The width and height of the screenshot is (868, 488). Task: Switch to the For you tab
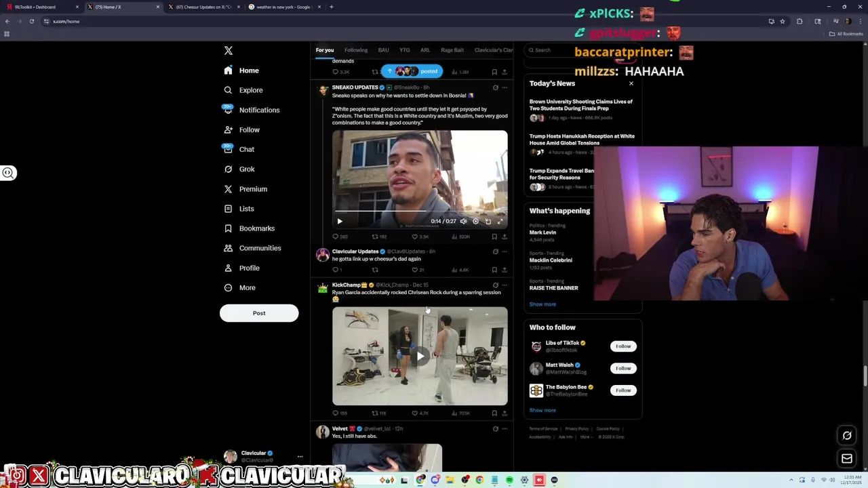[325, 50]
